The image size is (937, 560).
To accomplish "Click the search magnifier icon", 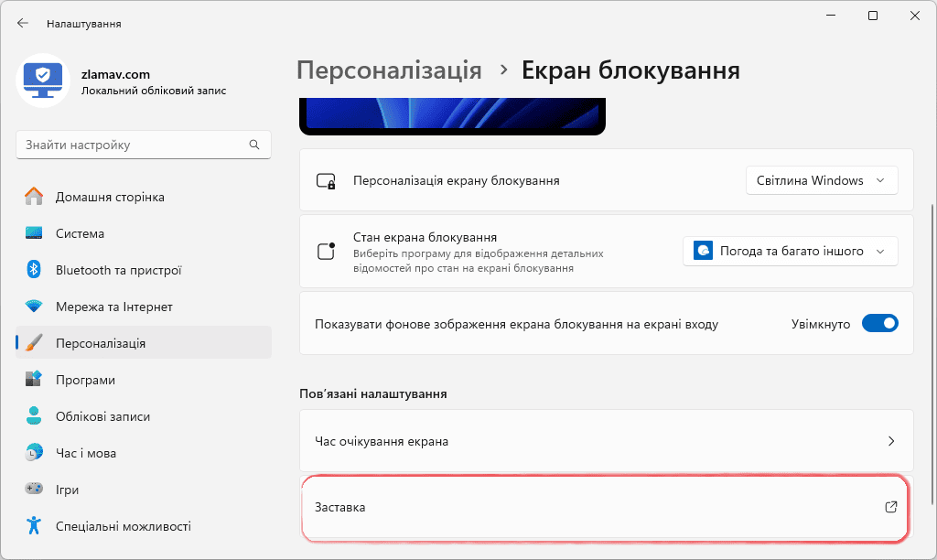I will (x=254, y=145).
